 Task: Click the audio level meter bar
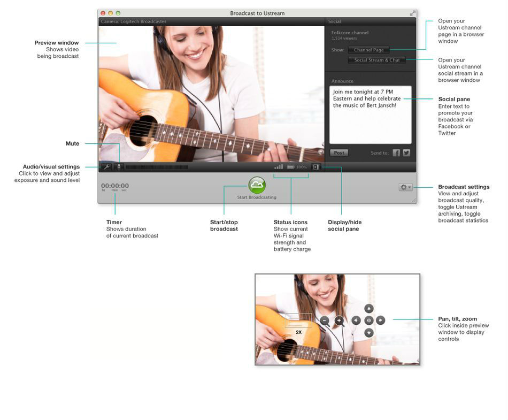[157, 167]
